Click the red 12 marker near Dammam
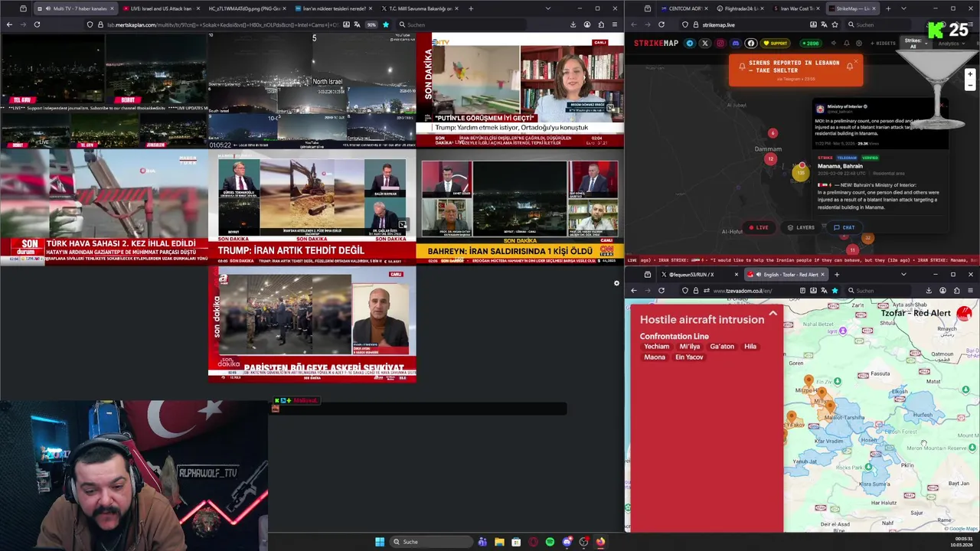 tap(770, 158)
